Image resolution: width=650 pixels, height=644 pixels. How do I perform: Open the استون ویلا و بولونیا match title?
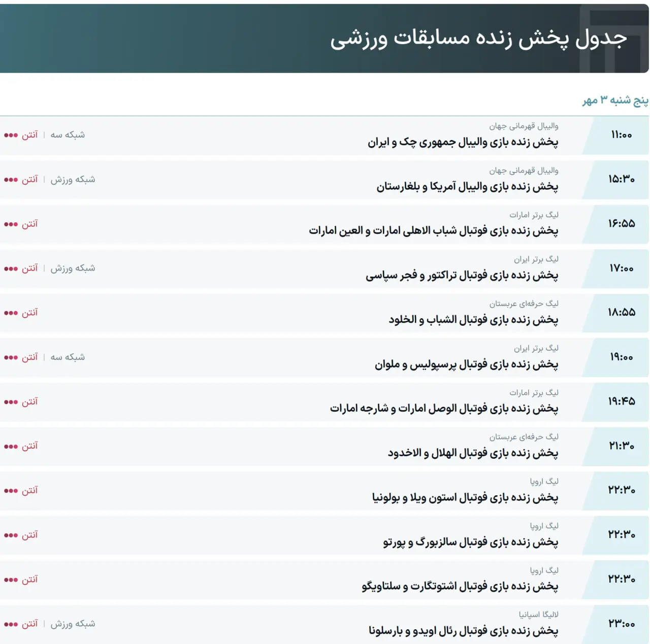click(465, 498)
